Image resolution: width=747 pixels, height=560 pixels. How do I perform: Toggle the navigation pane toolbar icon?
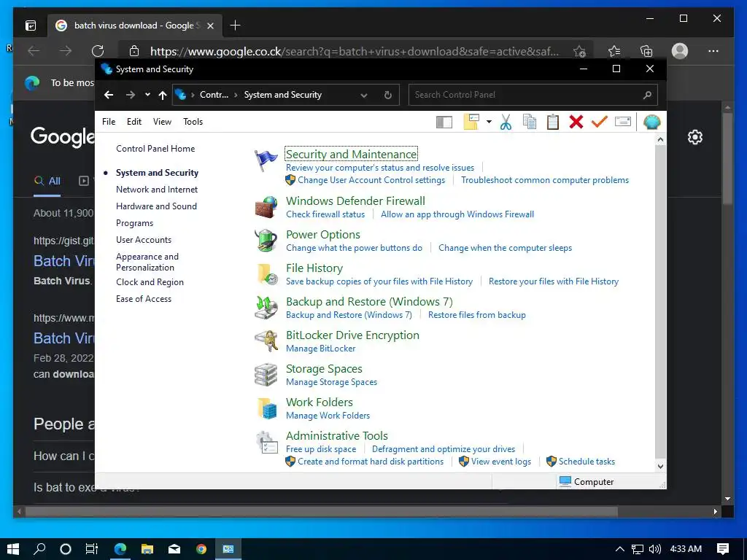(444, 122)
